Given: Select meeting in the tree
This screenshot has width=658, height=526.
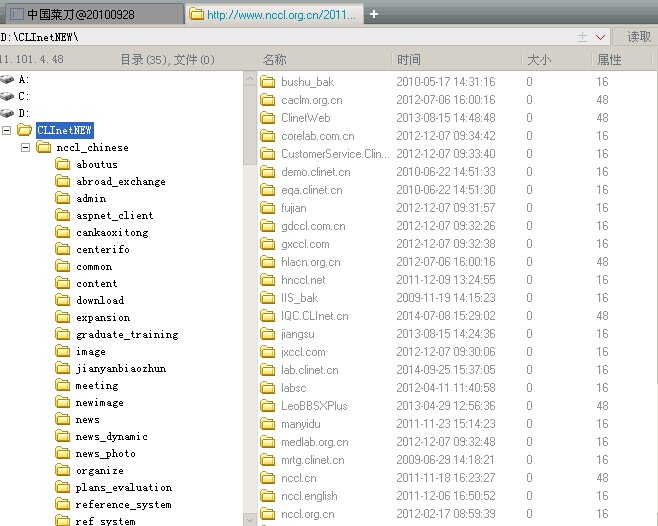Looking at the screenshot, I should (x=97, y=385).
